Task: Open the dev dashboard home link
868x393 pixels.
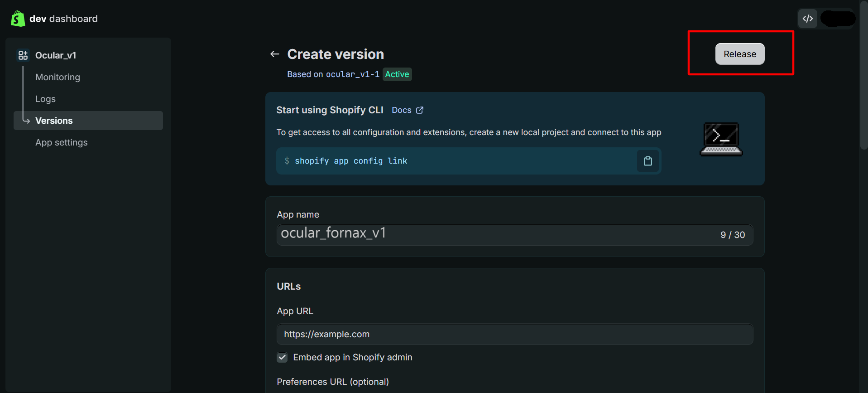Action: (x=63, y=19)
